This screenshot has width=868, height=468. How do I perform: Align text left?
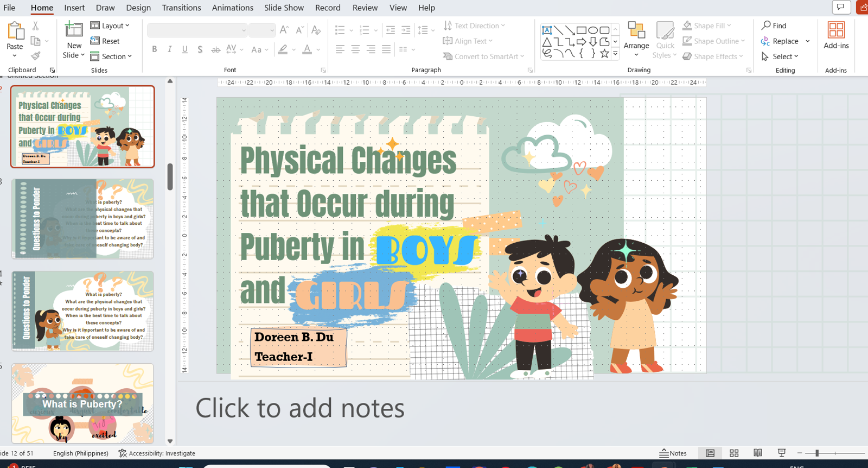pyautogui.click(x=340, y=49)
